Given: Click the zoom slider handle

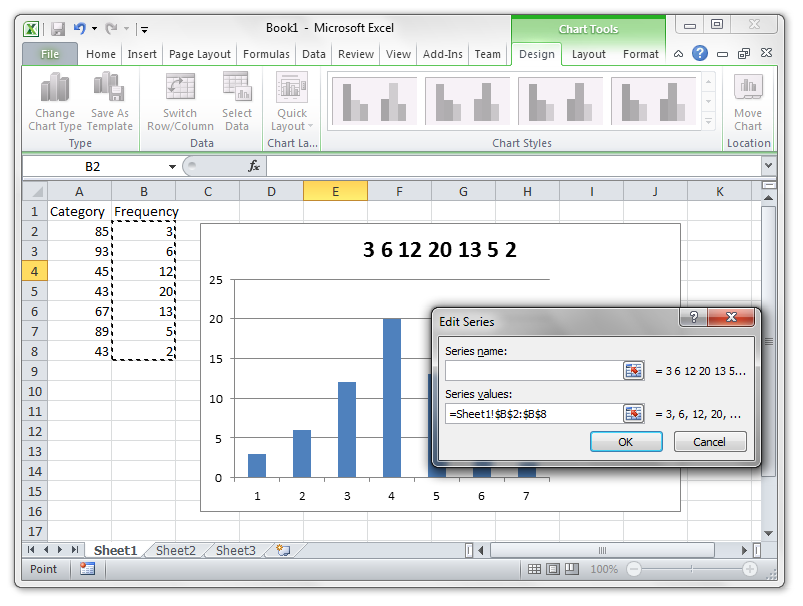Looking at the screenshot, I should coord(691,569).
